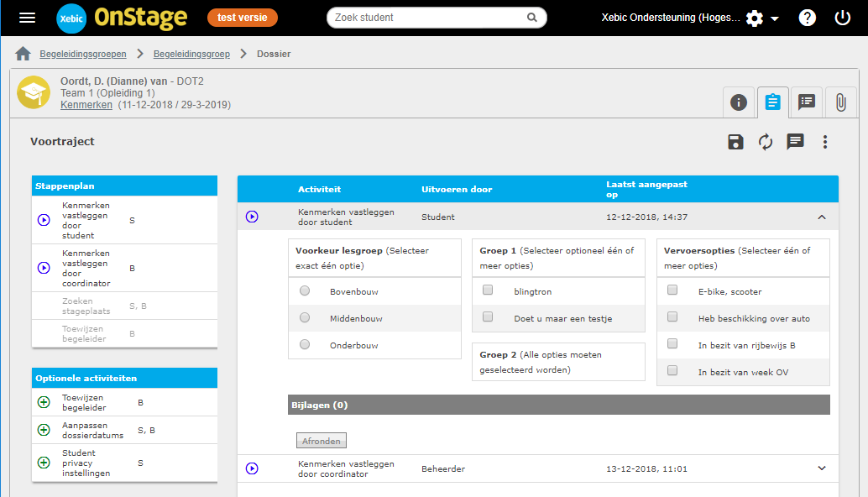Click the student graduation cap avatar
The height and width of the screenshot is (497, 868).
click(x=34, y=92)
